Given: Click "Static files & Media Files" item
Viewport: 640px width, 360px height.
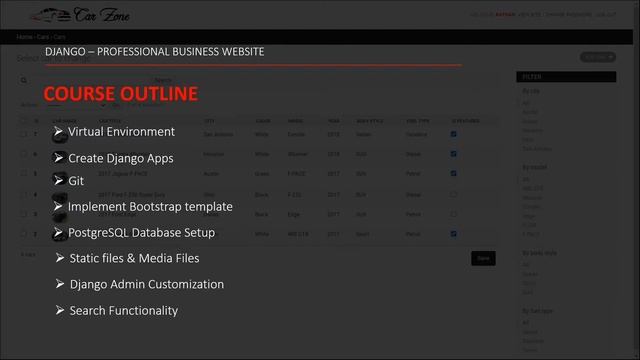Looking at the screenshot, I should [135, 258].
